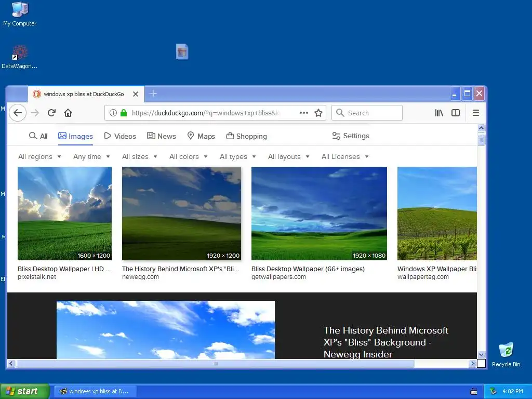Screen dimensions: 532x399
Task: Click into the URL address bar
Action: tap(215, 113)
